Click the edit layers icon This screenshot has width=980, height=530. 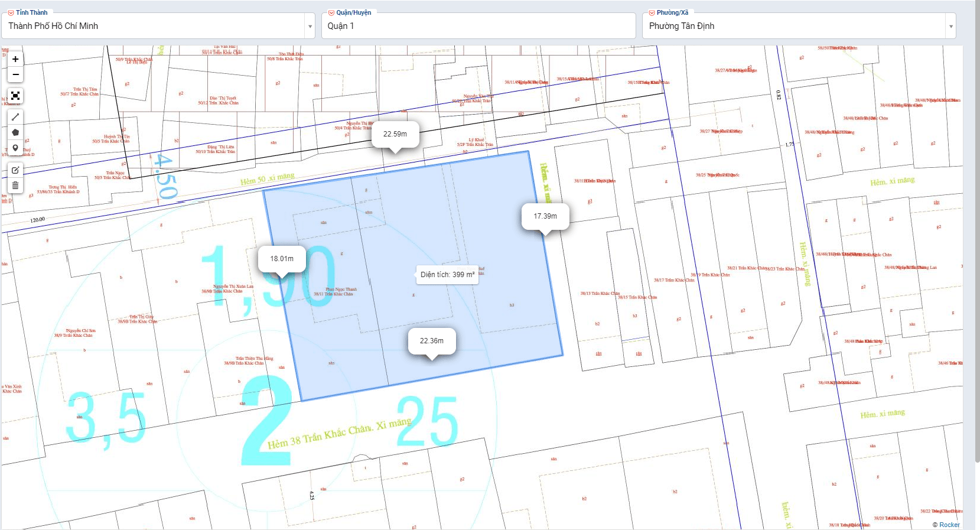(x=15, y=170)
